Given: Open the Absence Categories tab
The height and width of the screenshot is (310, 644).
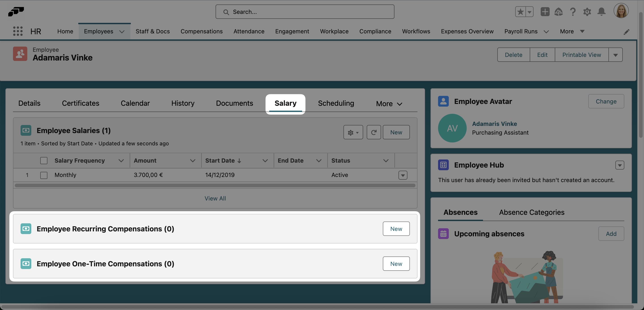Looking at the screenshot, I should [x=532, y=212].
